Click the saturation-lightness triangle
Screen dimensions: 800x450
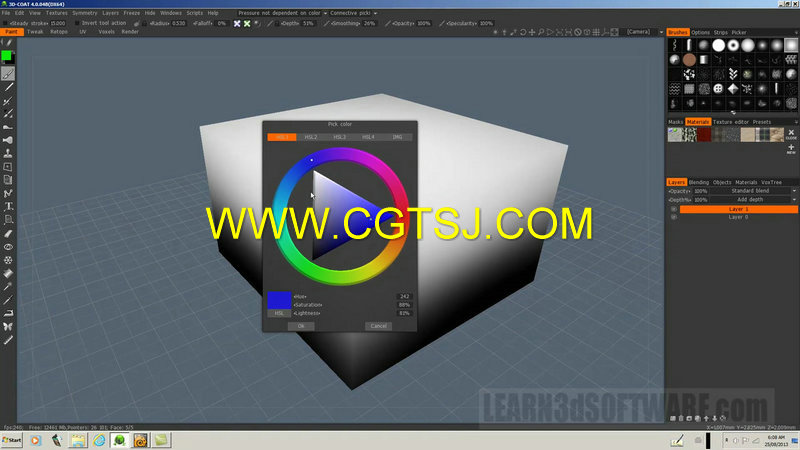[x=339, y=215]
